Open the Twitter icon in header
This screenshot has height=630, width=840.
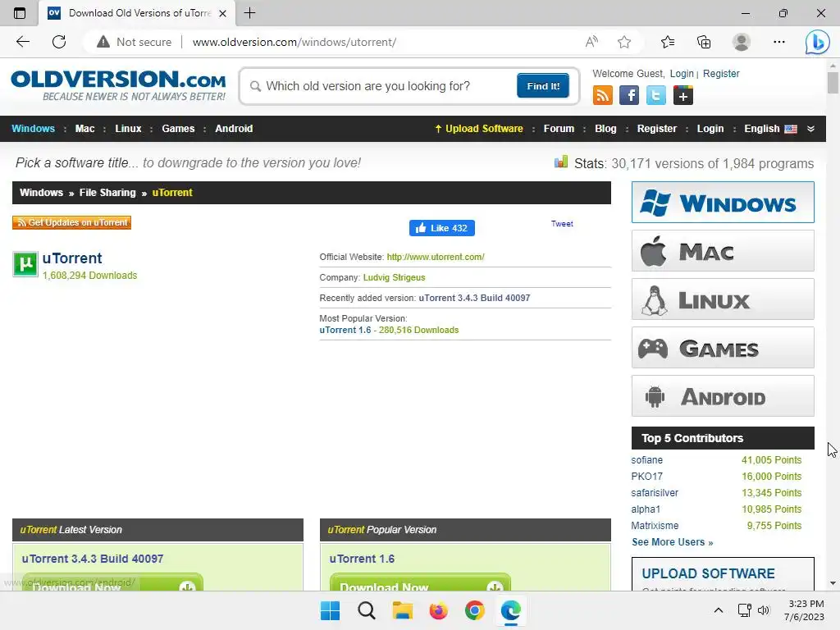pos(655,95)
